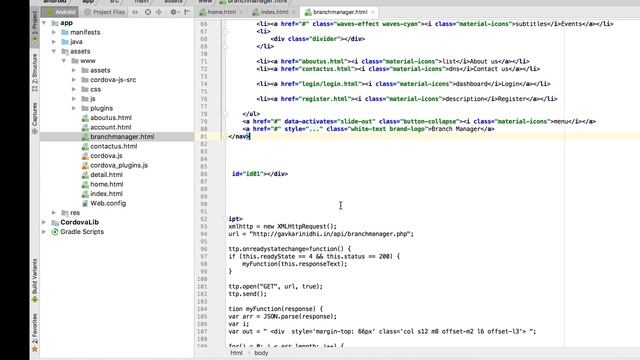Screen dimensions: 640x360
Task: Expand the cordova-js-src folder
Action: (74, 80)
